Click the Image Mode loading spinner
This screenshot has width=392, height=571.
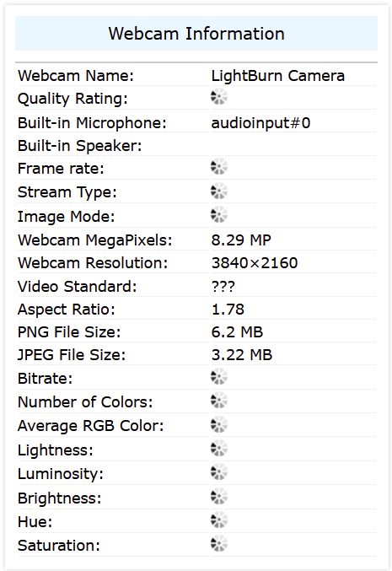218,215
